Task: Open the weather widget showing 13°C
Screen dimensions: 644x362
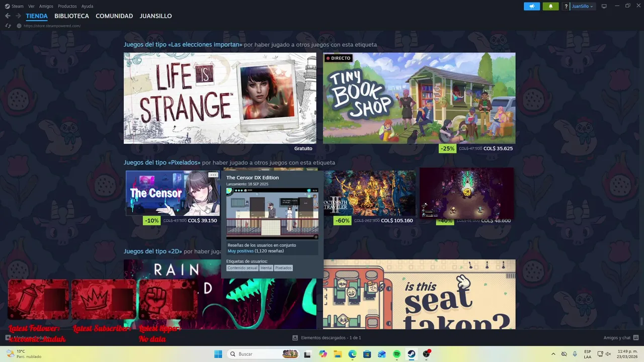Action: pos(24,354)
